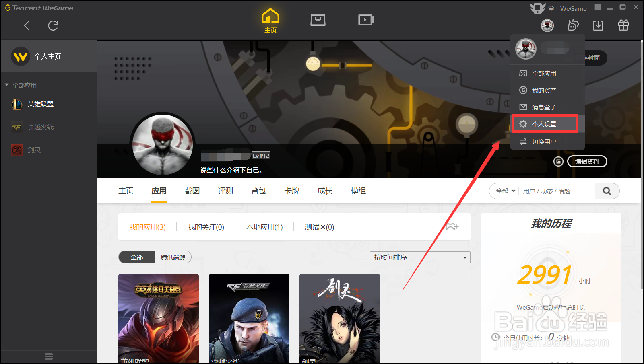Select the 测试区(0) sub-tab
The height and width of the screenshot is (364, 644).
(x=319, y=227)
